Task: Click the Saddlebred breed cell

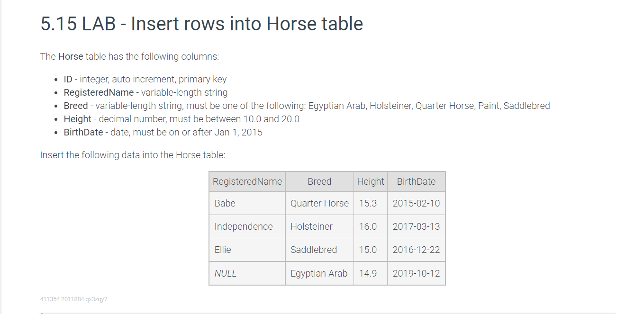Action: pos(319,250)
